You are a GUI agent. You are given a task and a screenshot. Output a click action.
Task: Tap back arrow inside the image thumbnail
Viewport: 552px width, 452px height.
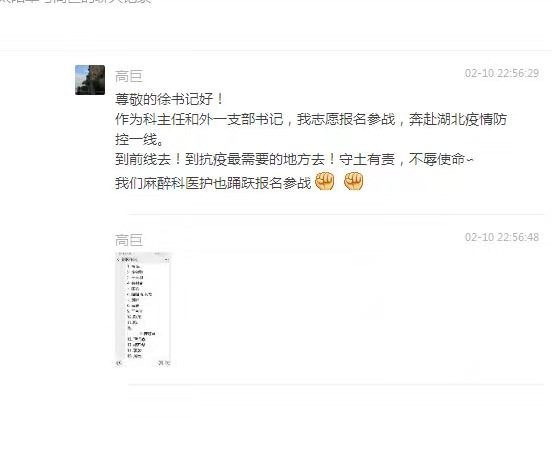(x=118, y=259)
